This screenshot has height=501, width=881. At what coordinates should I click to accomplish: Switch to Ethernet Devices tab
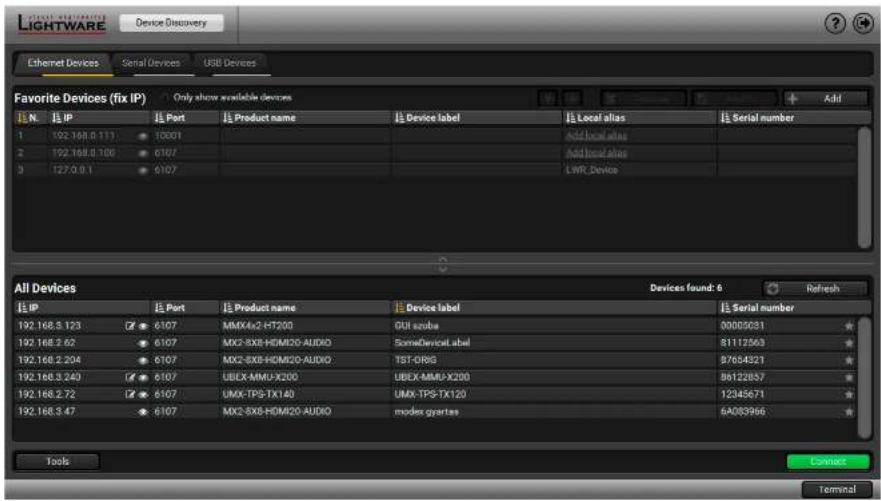(63, 63)
